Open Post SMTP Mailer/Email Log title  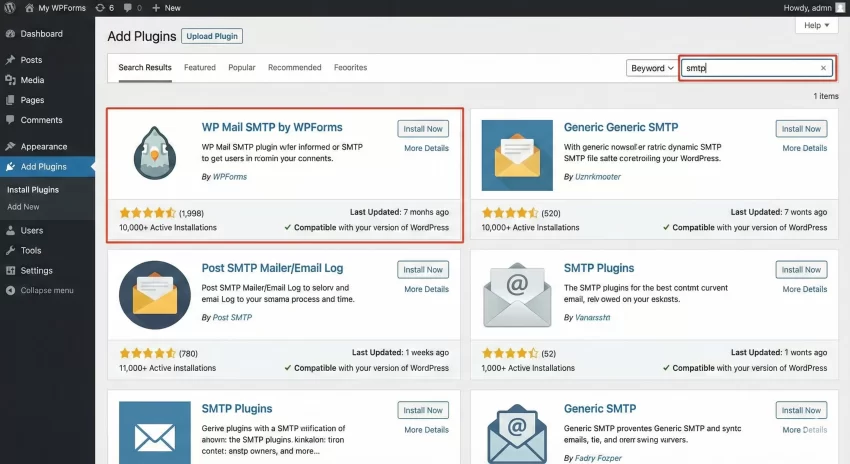272,268
